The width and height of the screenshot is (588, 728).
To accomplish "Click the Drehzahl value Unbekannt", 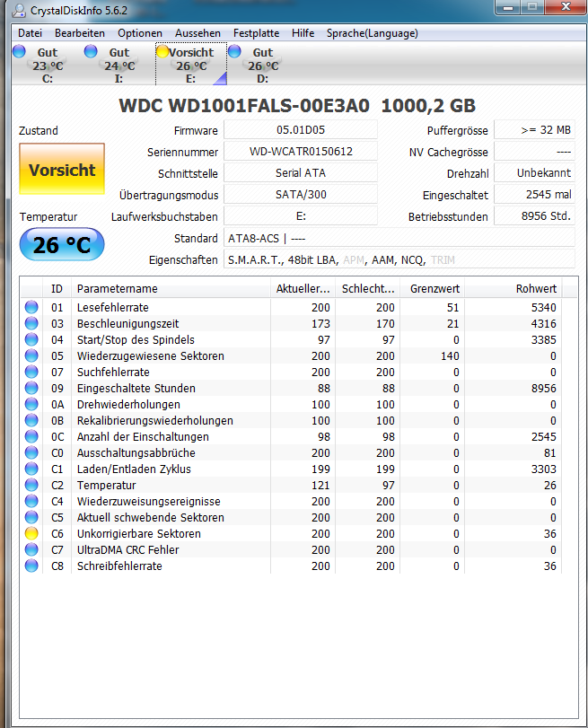I will (x=534, y=172).
